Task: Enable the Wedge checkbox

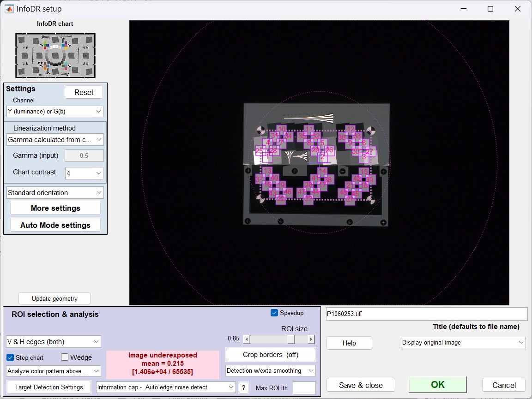Action: point(65,357)
